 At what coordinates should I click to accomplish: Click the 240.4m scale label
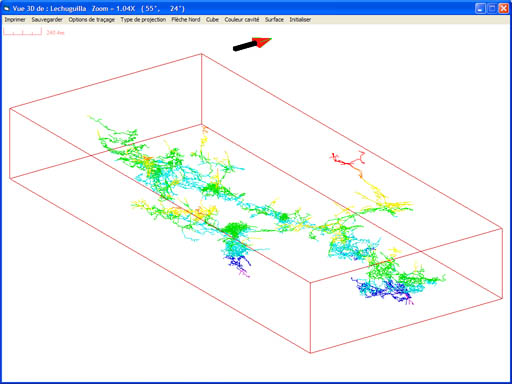pos(55,33)
